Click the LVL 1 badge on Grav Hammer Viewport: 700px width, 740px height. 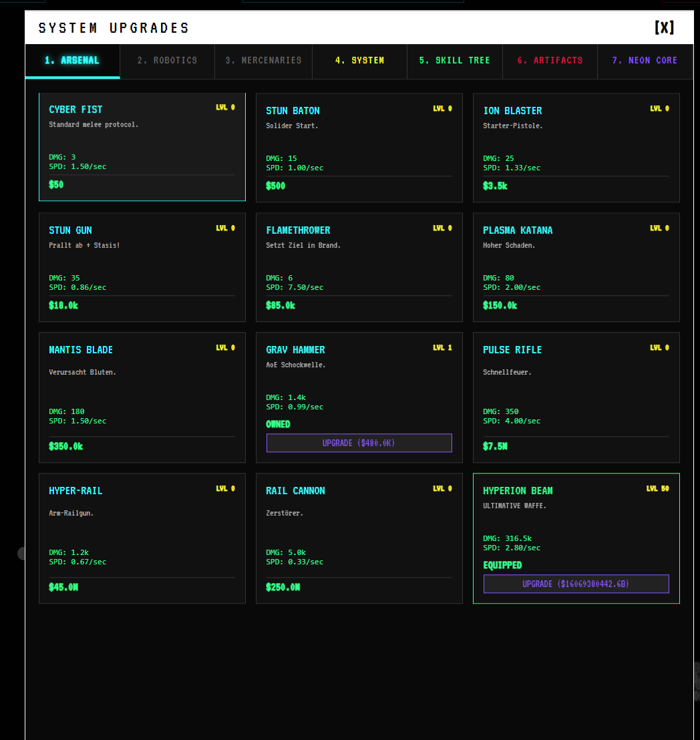pos(442,348)
